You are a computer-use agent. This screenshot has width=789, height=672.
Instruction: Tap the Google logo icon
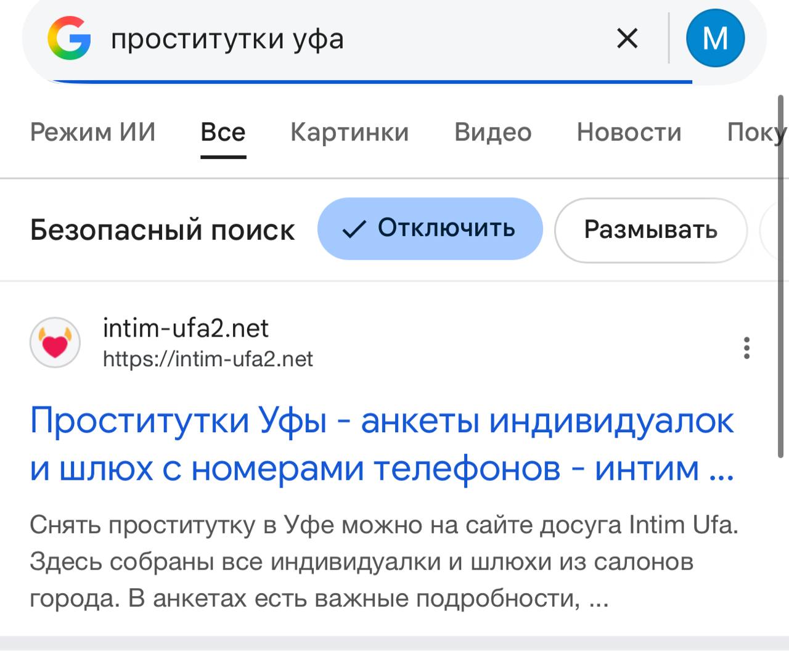[69, 38]
